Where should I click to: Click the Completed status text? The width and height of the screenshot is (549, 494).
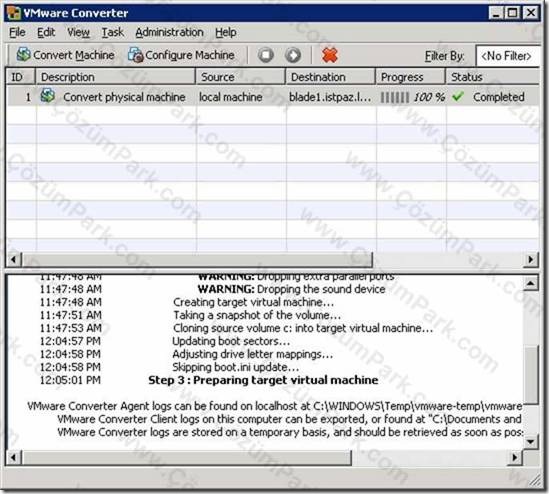(498, 97)
